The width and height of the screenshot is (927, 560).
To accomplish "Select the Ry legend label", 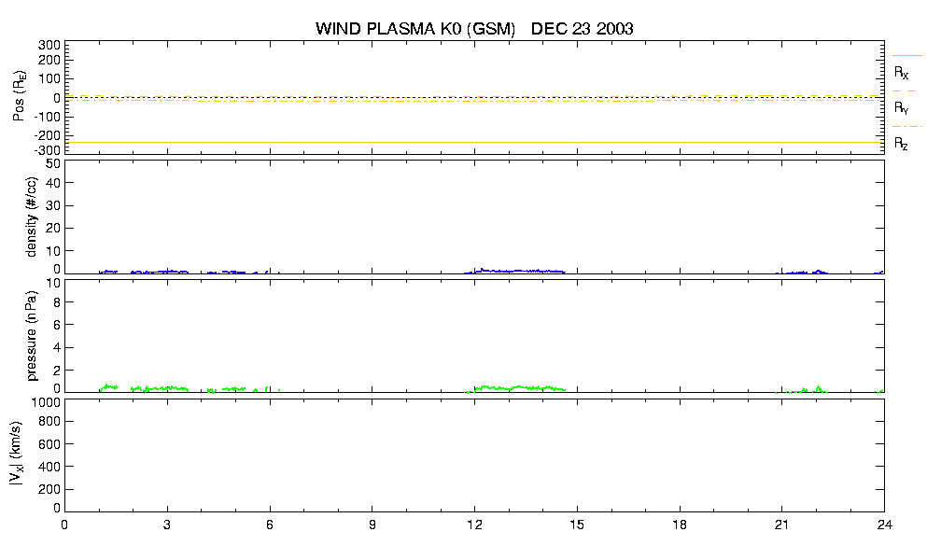I will tap(901, 107).
